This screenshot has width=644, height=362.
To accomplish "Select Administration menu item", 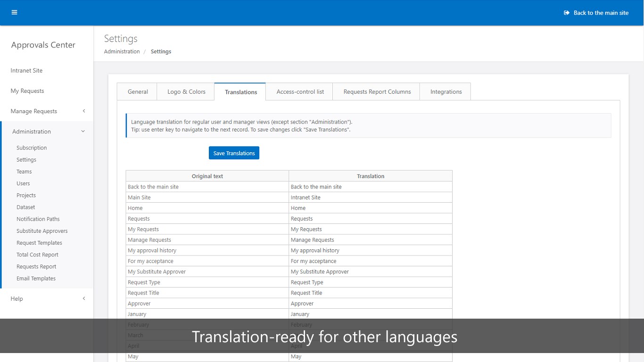I will (x=32, y=132).
